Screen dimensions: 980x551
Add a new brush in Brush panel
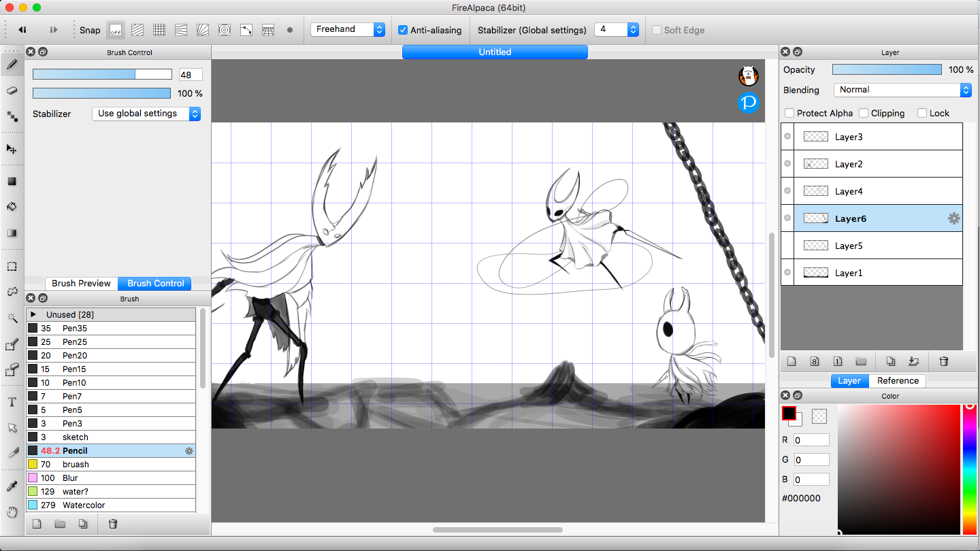[37, 524]
